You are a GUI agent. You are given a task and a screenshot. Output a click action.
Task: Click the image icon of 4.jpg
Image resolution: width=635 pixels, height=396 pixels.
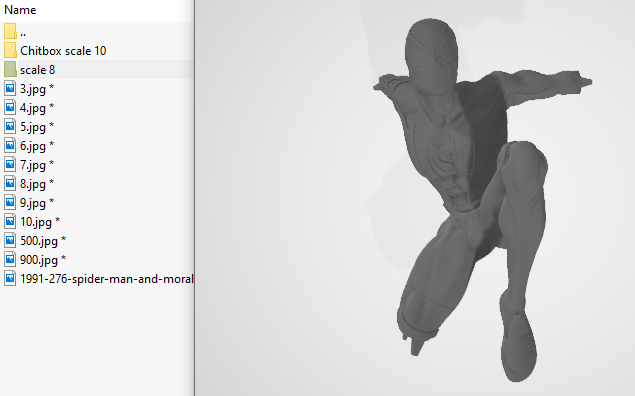(x=10, y=107)
